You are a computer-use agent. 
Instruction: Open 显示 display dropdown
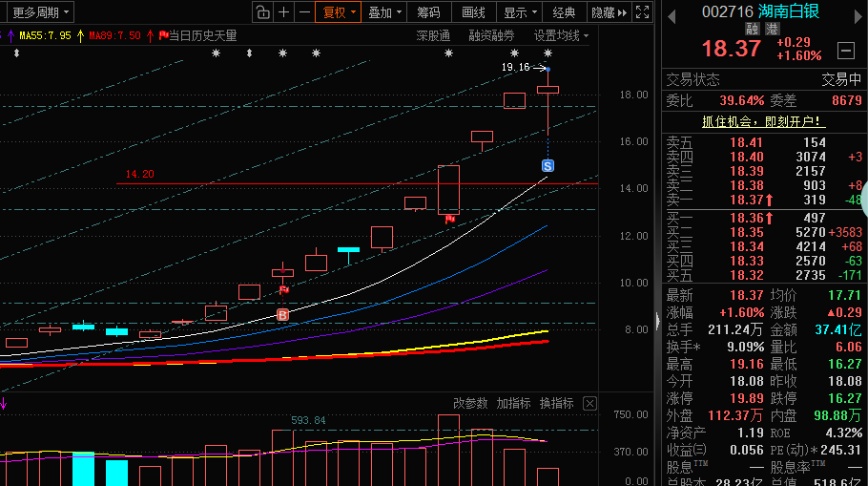(x=519, y=12)
